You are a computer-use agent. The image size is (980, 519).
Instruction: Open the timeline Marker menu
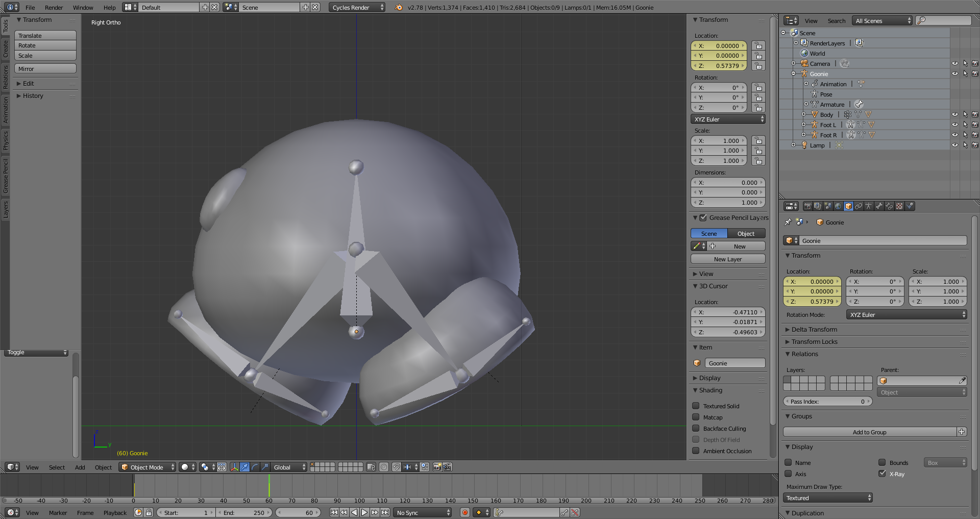pos(58,512)
